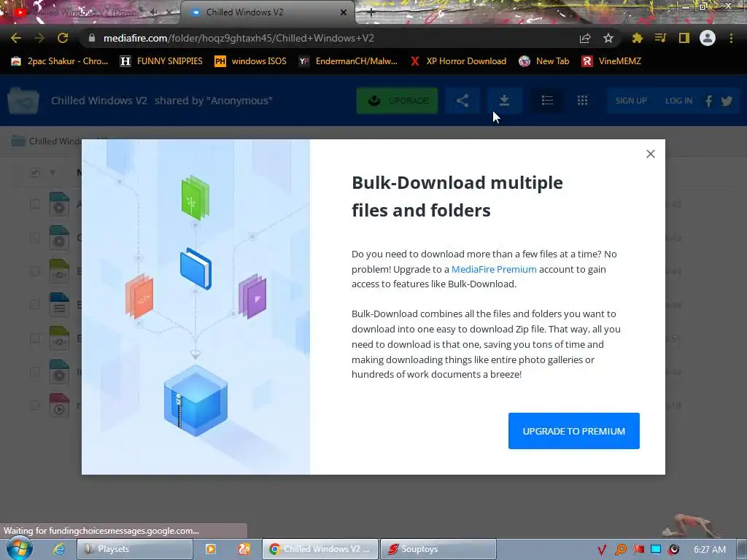
Task: Go back with browser back arrow
Action: (16, 38)
